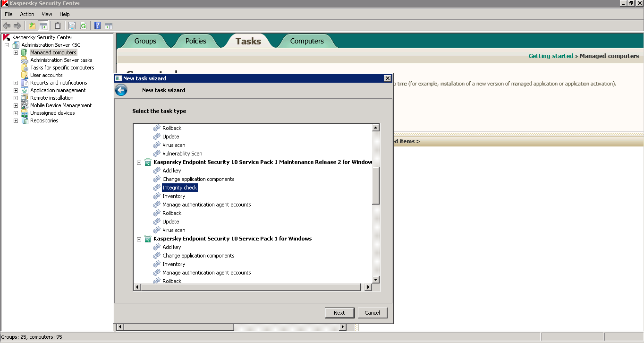
Task: Click the task list vertical scrollbar thumb
Action: click(376, 186)
